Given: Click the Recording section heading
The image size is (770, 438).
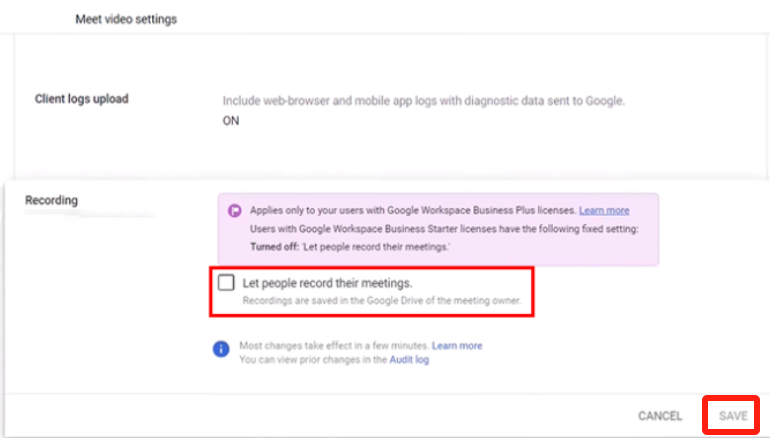Looking at the screenshot, I should coord(52,200).
